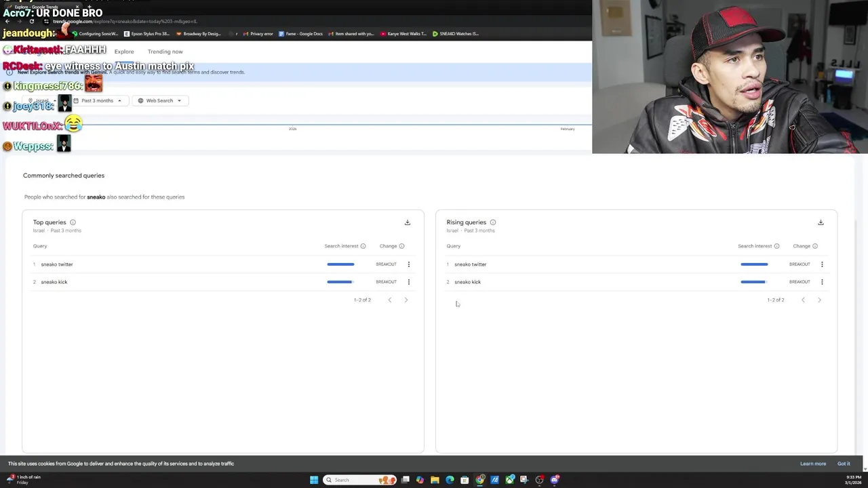Screen dimensions: 868x488
Task: Click search interest bar for top sneako kick
Action: [340, 282]
